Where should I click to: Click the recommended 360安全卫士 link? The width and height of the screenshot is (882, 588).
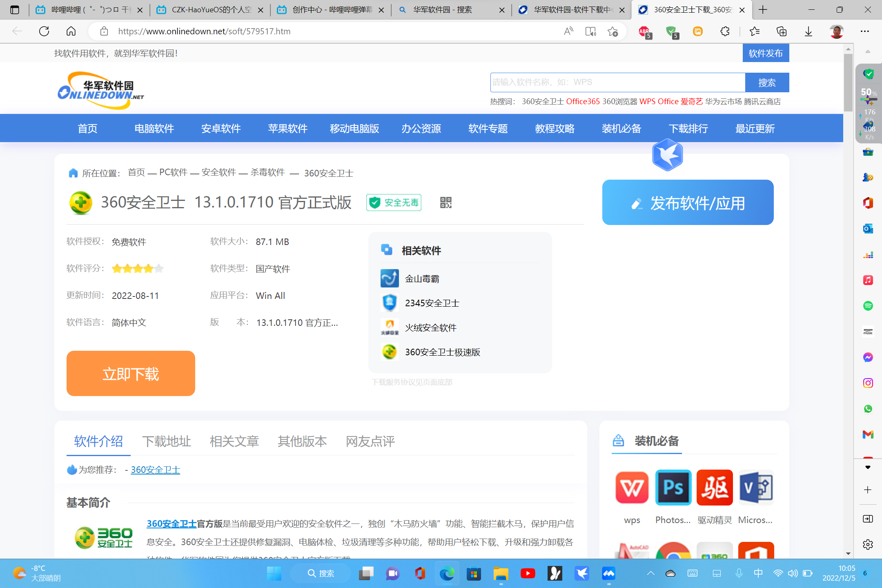coord(156,470)
